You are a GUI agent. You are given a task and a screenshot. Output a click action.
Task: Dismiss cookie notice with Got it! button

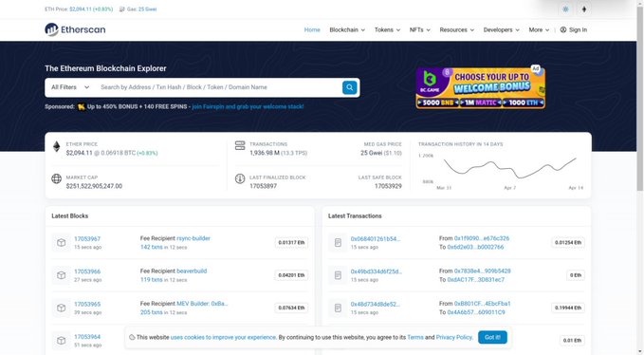492,337
